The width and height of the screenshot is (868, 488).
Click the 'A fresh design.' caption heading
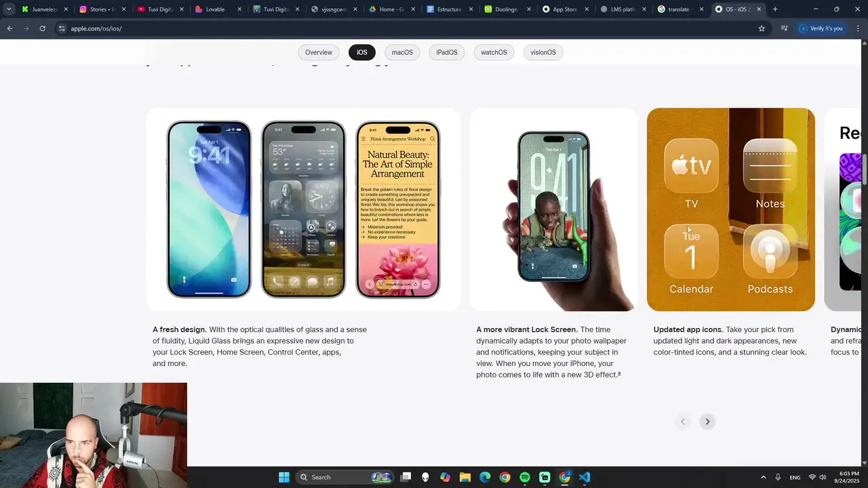[179, 329]
